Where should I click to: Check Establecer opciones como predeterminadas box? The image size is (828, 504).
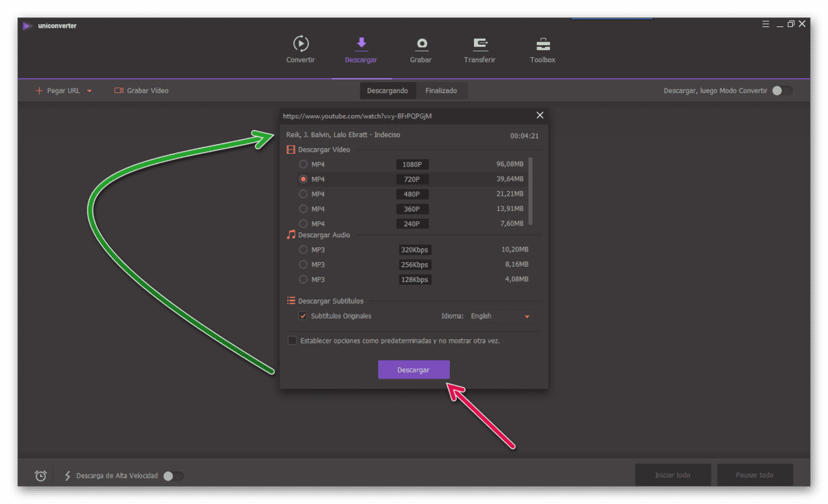(x=293, y=341)
